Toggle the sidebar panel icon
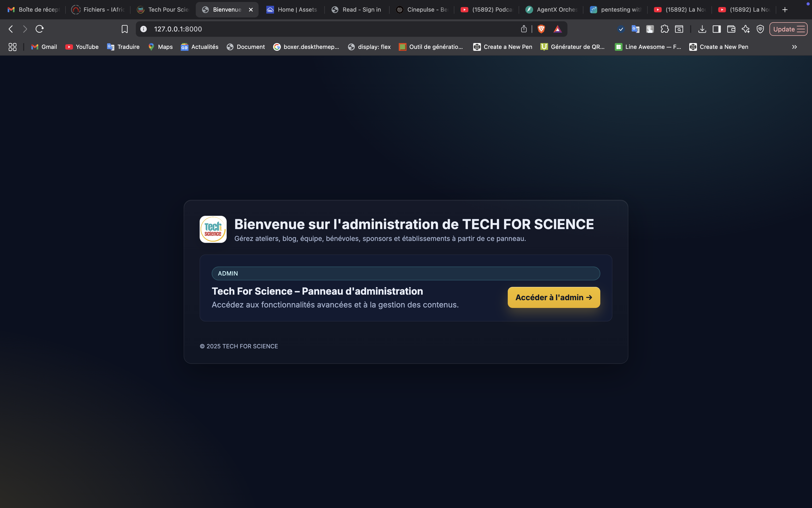This screenshot has width=812, height=508. [717, 29]
